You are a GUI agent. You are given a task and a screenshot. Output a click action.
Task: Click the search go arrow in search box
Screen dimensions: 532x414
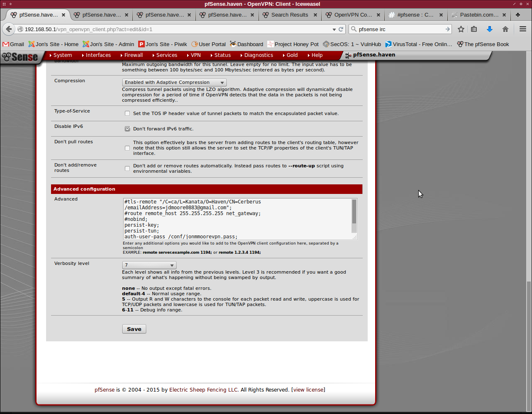click(447, 29)
